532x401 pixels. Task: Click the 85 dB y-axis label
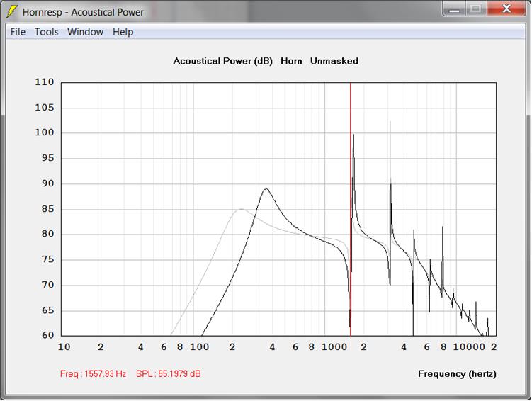click(x=48, y=208)
